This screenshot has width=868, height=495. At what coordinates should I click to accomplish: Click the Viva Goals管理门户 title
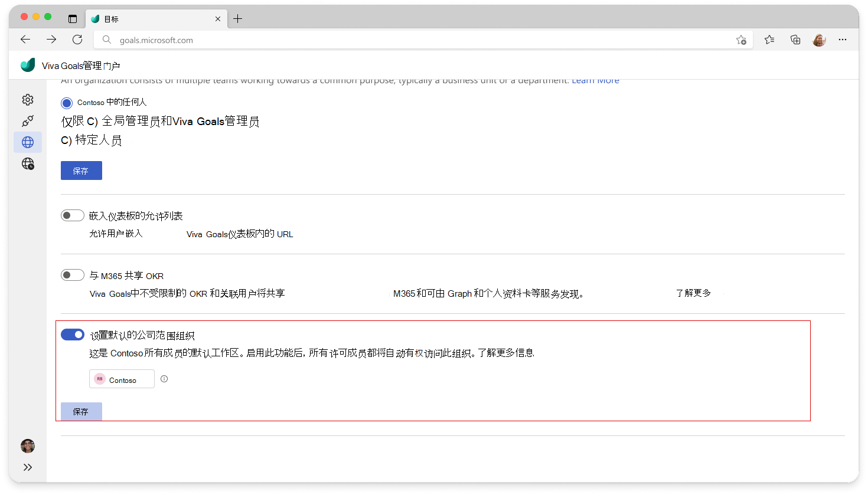click(x=81, y=65)
